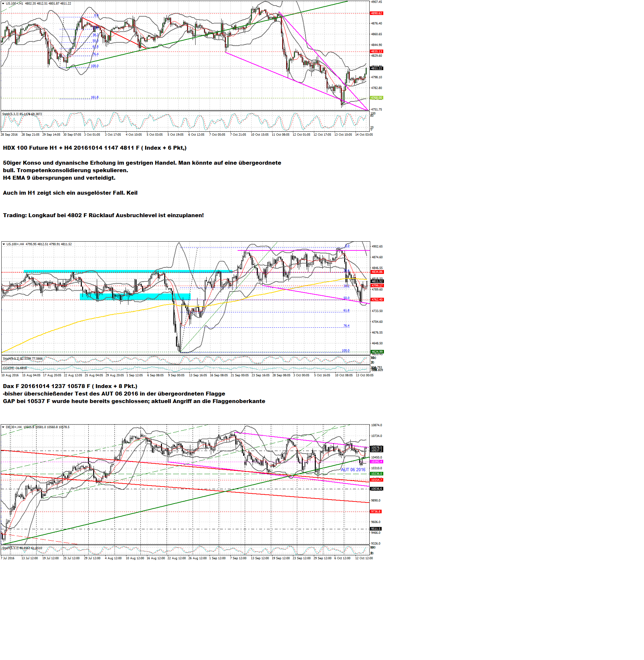644x660 pixels.
Task: Select the red 9736.8 price tag
Action: pyautogui.click(x=375, y=512)
